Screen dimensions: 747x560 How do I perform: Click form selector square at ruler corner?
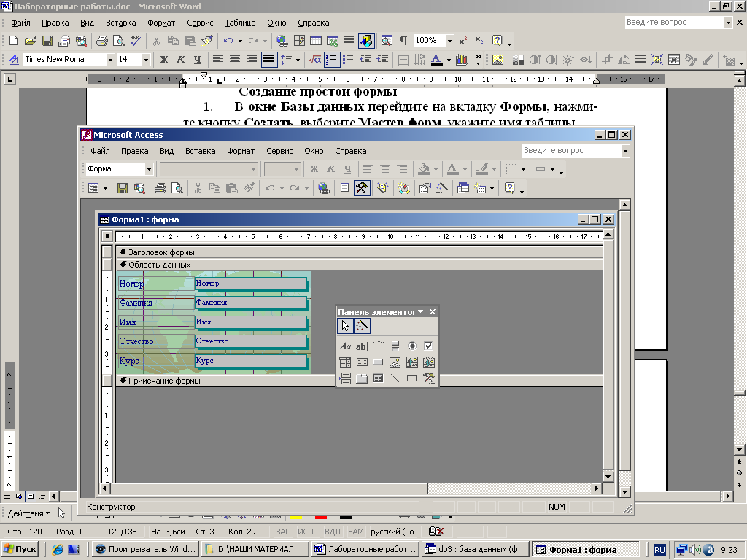click(x=107, y=236)
